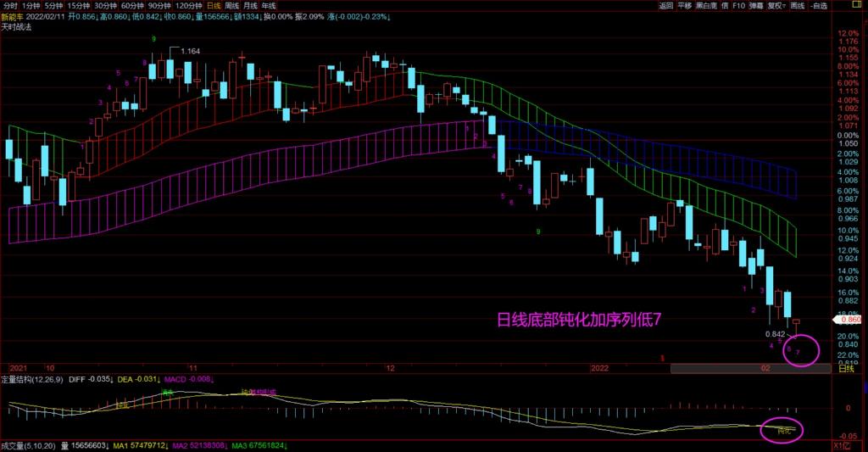This screenshot has width=868, height=452.
Task: Select the 周线 weekly chart tab
Action: 231,6
